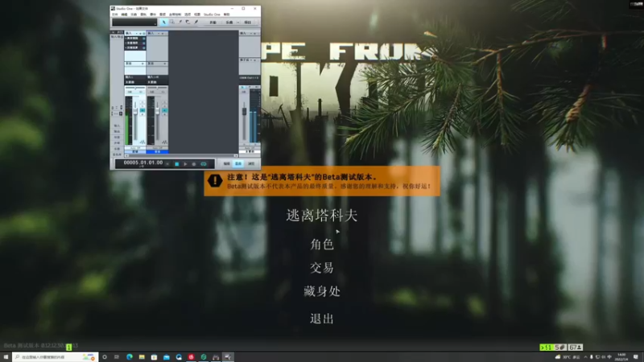
Task: Open the 编辑 menu in menu bar
Action: coord(124,14)
